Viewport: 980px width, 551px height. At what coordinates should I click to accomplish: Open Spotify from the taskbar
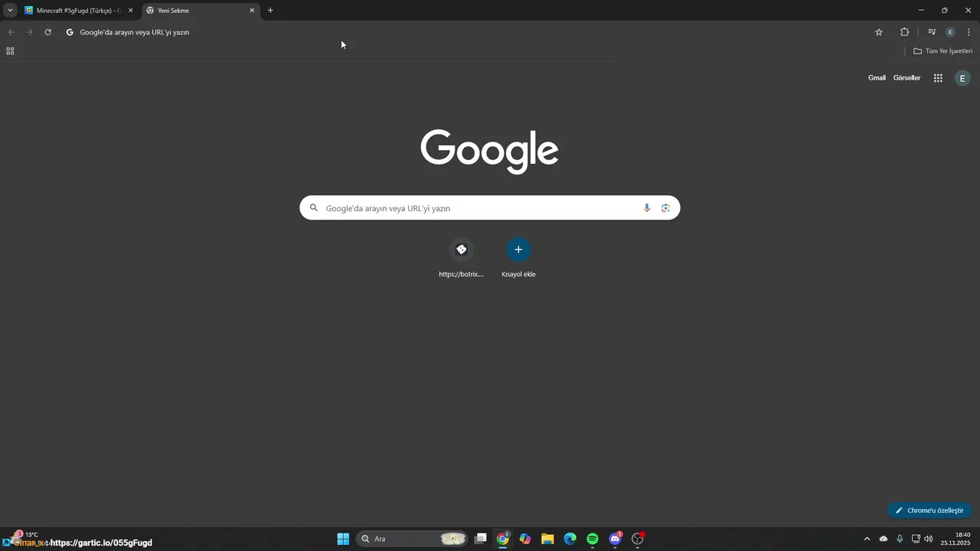tap(593, 539)
